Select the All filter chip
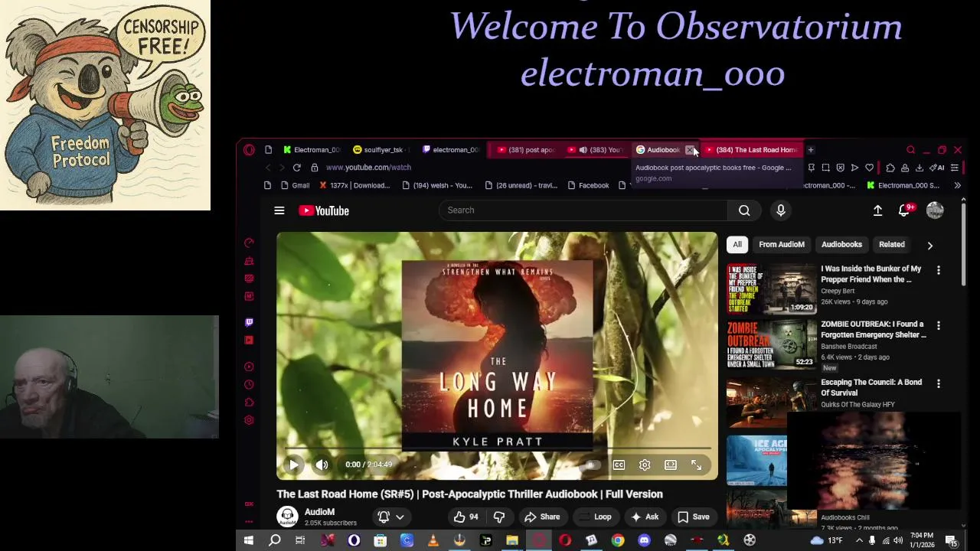Screen dimensions: 980x551 coord(737,244)
